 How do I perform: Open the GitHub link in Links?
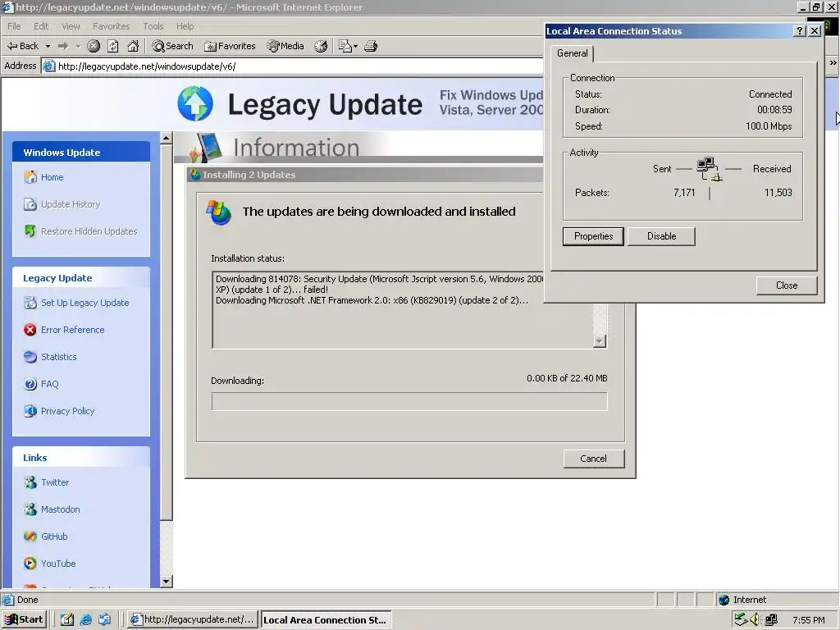coord(54,536)
